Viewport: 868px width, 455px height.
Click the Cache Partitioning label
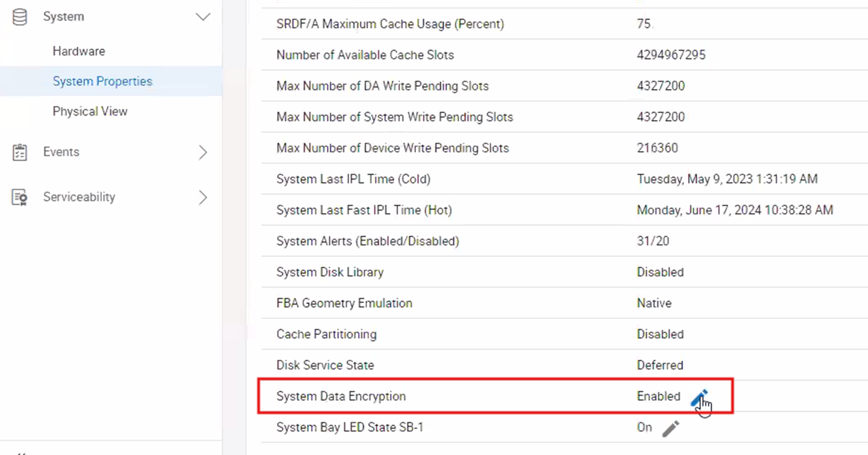326,334
